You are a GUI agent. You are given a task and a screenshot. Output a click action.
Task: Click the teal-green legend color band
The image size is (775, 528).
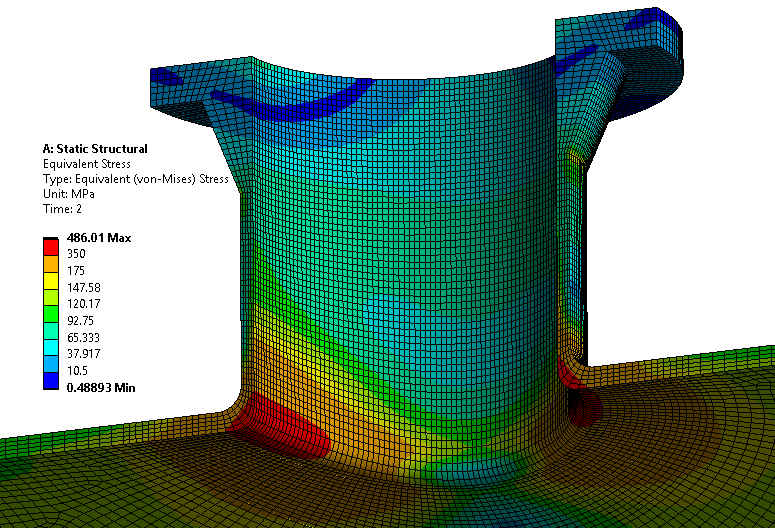[x=51, y=331]
